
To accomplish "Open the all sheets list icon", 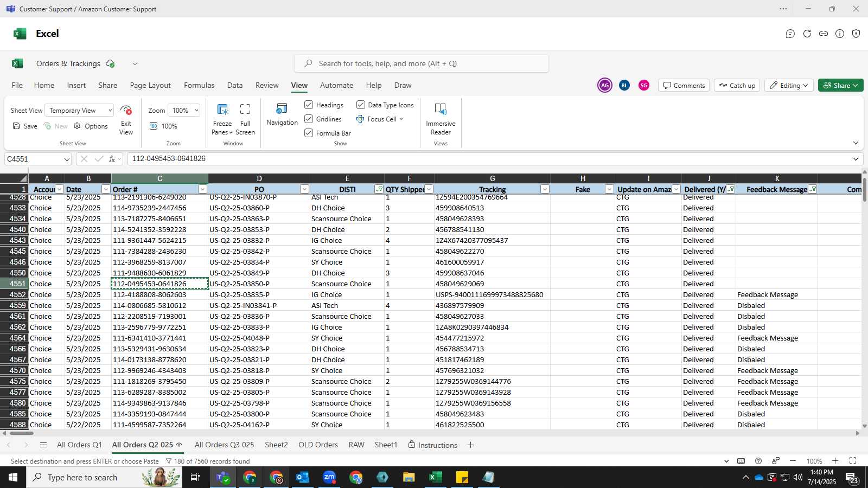I will pyautogui.click(x=43, y=445).
